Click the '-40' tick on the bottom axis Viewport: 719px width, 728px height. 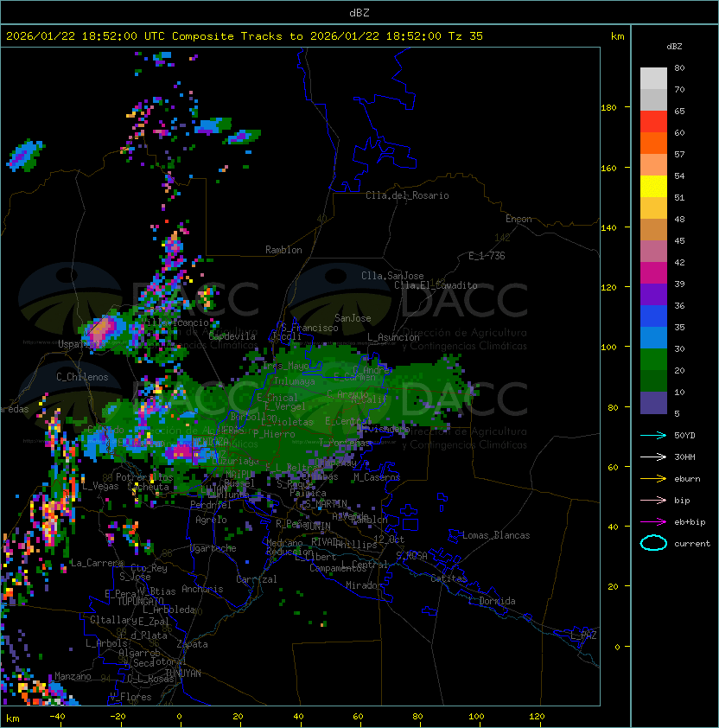coord(57,717)
